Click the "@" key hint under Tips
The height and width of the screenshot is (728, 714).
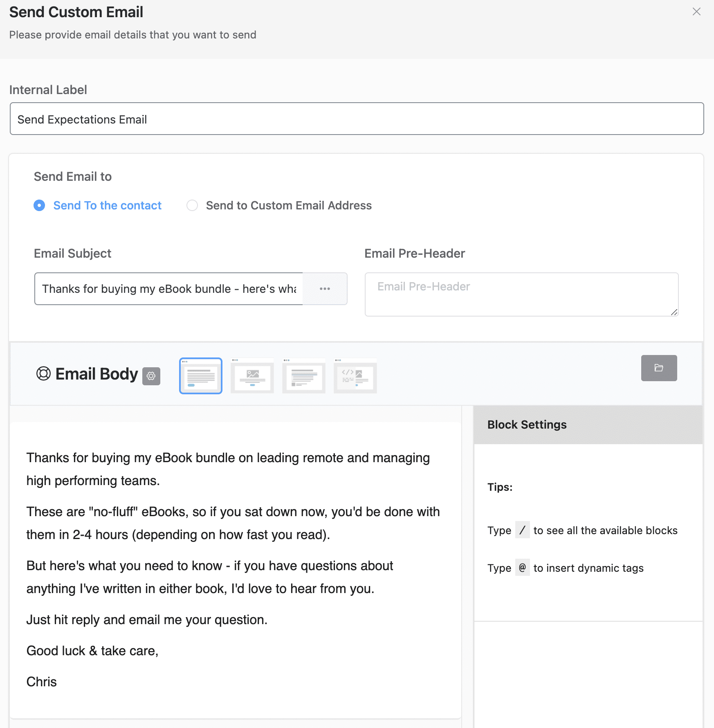[x=522, y=568]
